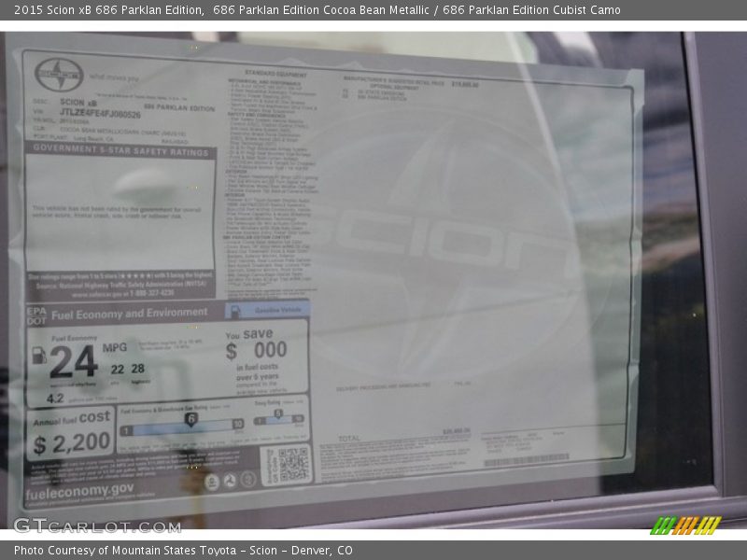This screenshot has height=560, width=747.
Task: Click the barcode at the sticker's bottom right
Action: 527,460
